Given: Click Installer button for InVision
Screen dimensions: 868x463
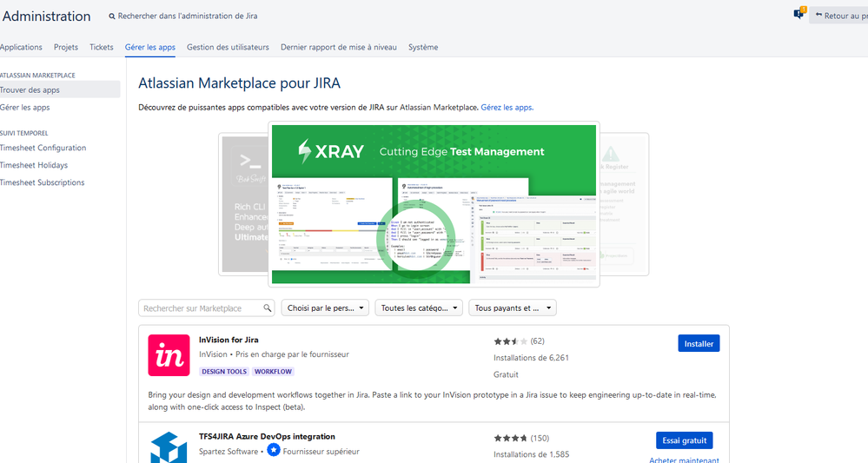Looking at the screenshot, I should click(699, 343).
